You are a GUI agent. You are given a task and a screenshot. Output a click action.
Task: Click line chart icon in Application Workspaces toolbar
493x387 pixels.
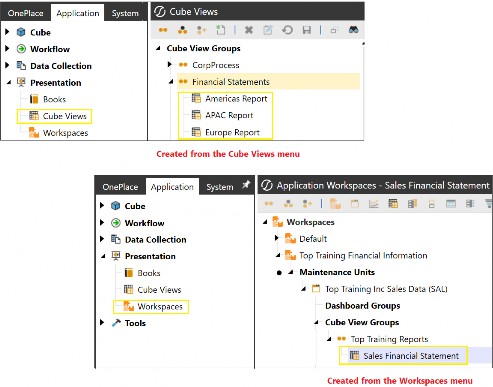click(x=374, y=204)
